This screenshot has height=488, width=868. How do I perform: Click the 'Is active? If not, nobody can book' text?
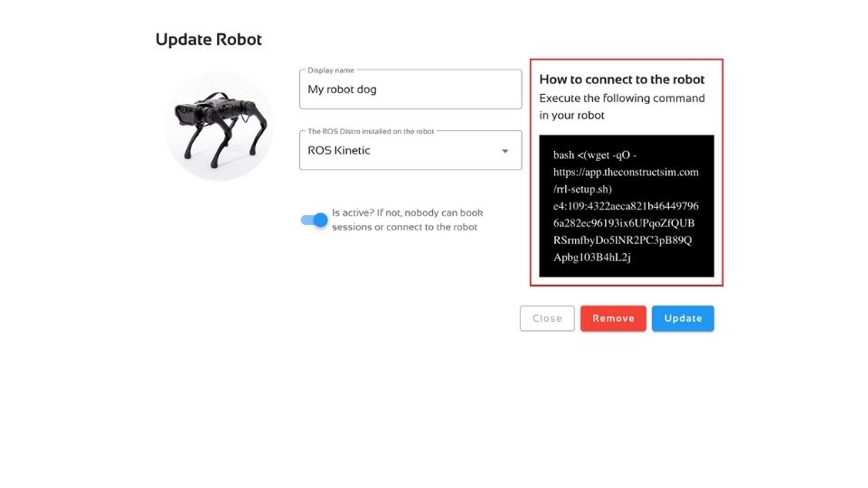[x=408, y=213]
